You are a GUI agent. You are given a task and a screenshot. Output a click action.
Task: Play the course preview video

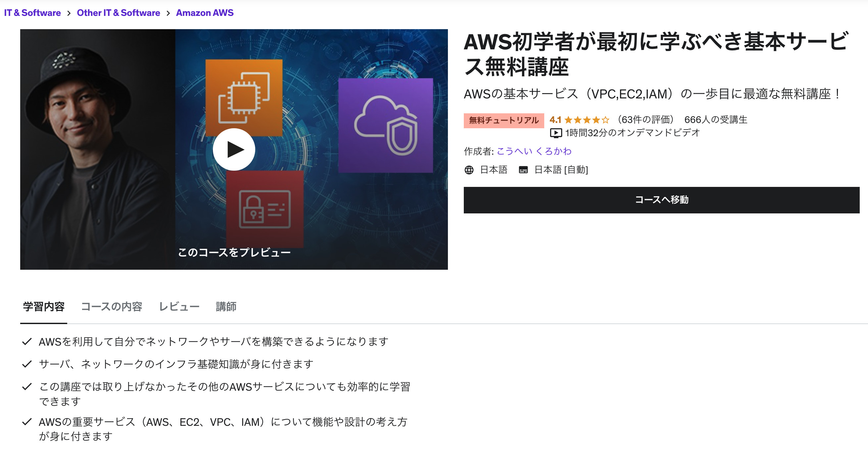234,149
